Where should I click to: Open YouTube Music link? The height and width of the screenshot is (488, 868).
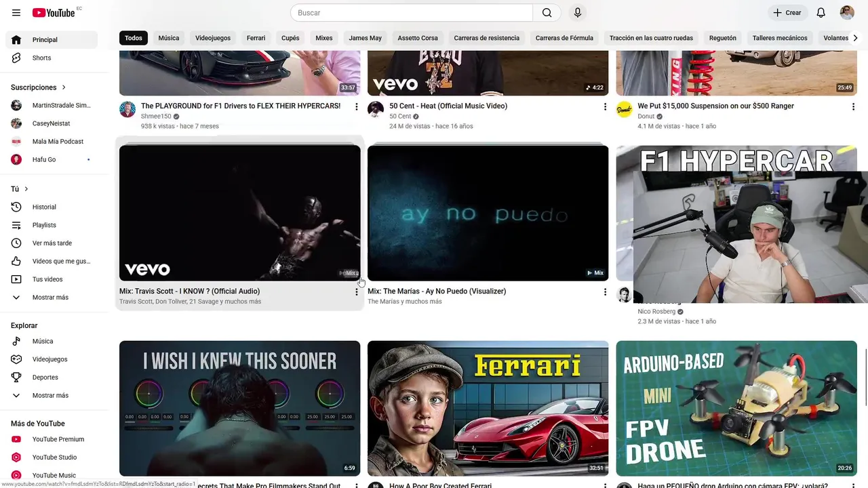tap(52, 475)
